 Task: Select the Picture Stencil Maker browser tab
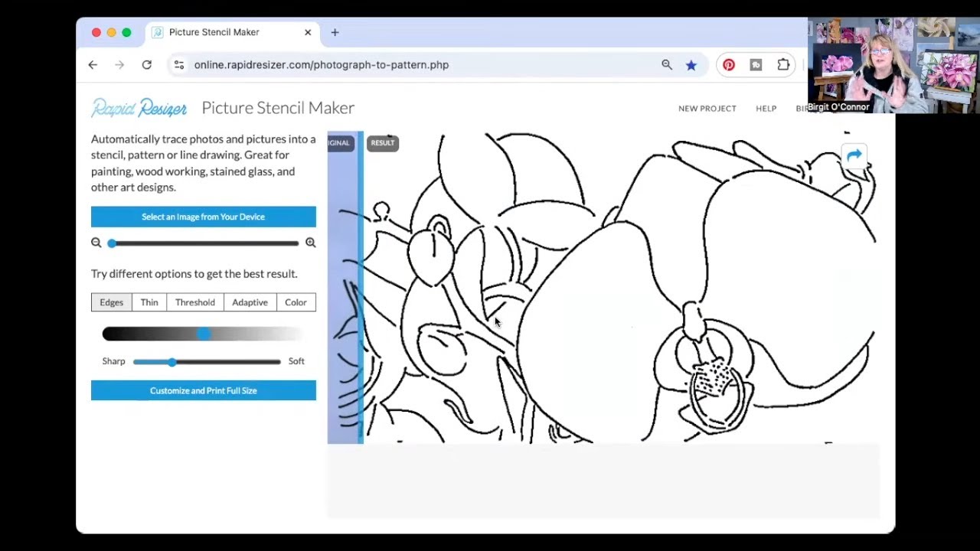(230, 32)
